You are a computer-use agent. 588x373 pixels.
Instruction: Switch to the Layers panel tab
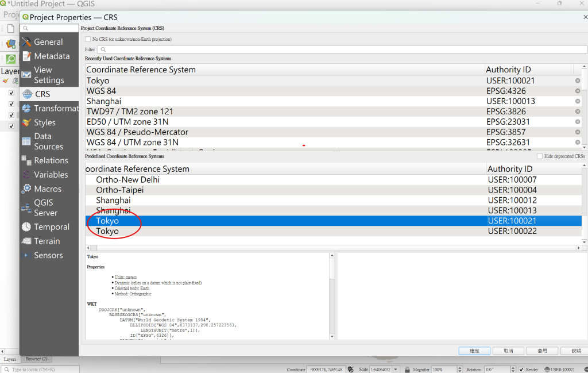click(10, 359)
